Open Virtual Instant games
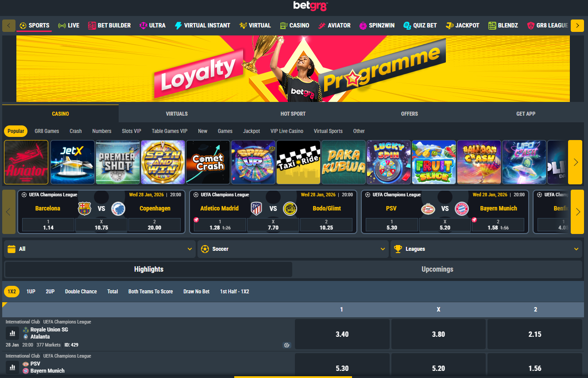588x378 pixels. pyautogui.click(x=202, y=25)
